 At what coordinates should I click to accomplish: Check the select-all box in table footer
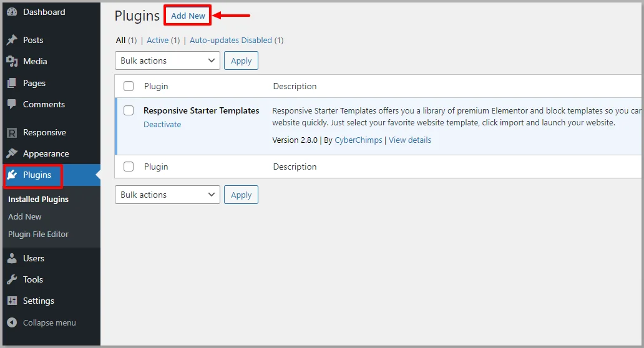(129, 167)
